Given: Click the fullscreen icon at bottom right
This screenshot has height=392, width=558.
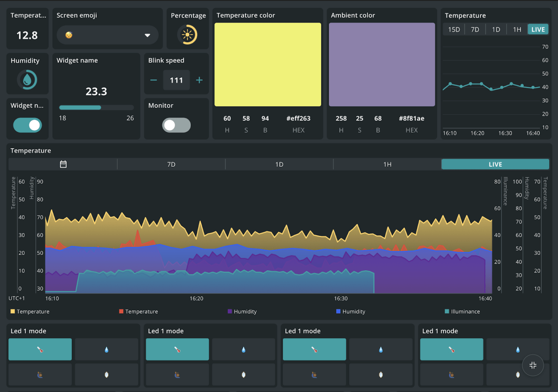Looking at the screenshot, I should 533,365.
